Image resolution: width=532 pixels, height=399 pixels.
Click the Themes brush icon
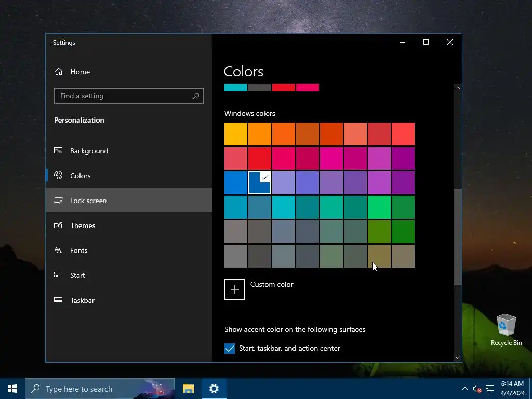(58, 225)
